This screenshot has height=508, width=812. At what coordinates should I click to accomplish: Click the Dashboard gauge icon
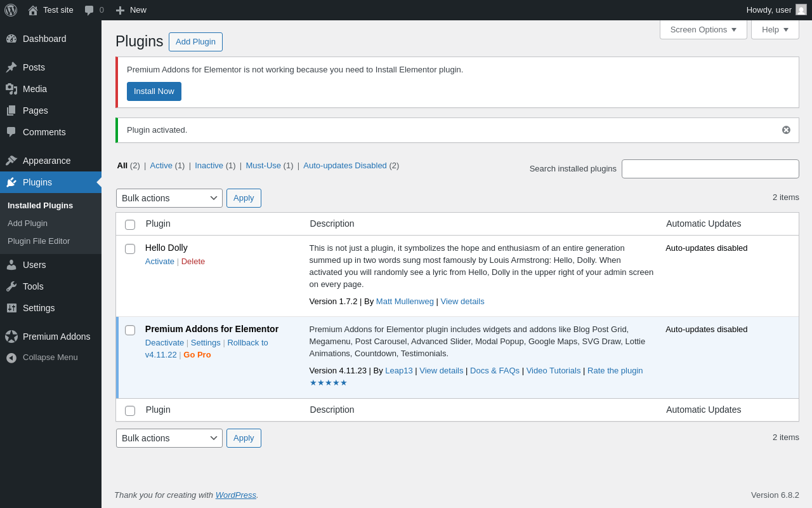[x=11, y=39]
